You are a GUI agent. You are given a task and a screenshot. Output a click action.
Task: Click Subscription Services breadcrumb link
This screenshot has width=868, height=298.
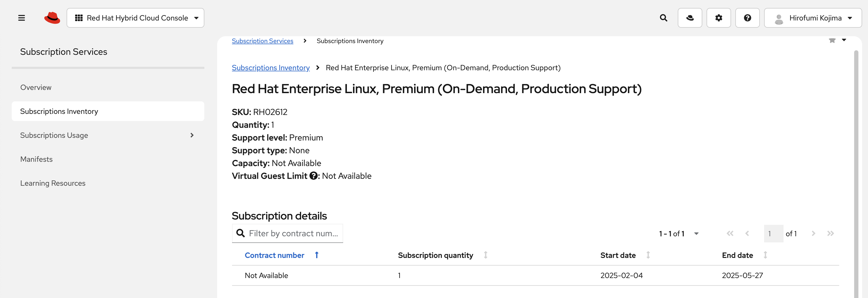262,41
